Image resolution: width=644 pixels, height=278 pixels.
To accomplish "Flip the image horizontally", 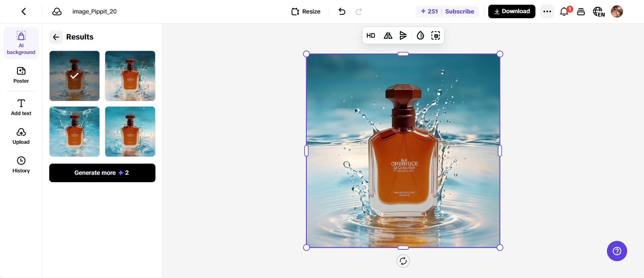I will (x=388, y=36).
